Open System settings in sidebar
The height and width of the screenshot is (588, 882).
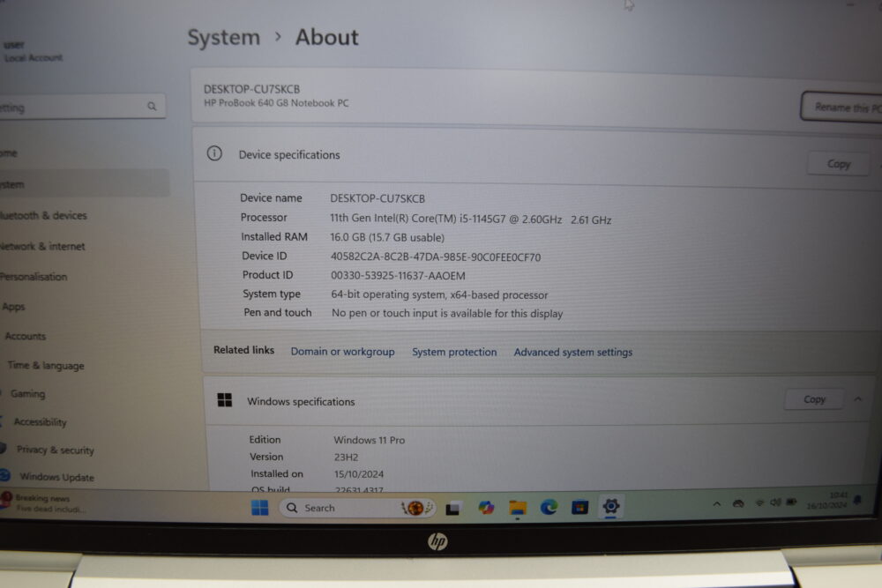pos(85,184)
